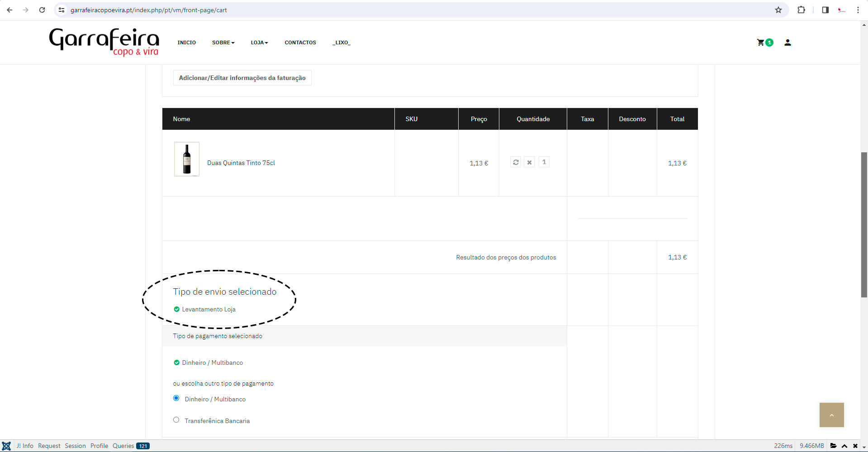Open the Session debug tab
868x452 pixels.
[x=75, y=446]
